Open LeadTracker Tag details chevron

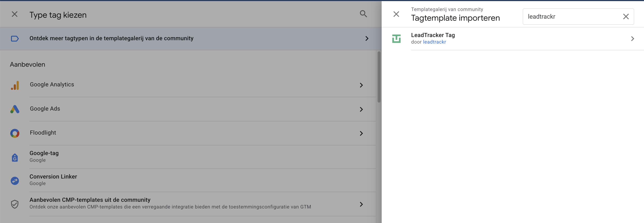coord(632,39)
